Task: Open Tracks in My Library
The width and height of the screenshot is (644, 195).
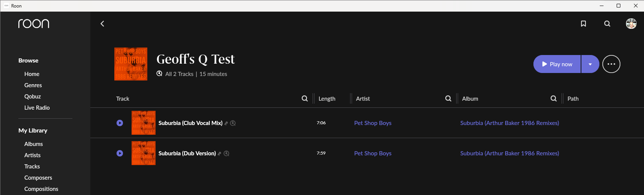Action: pyautogui.click(x=32, y=167)
